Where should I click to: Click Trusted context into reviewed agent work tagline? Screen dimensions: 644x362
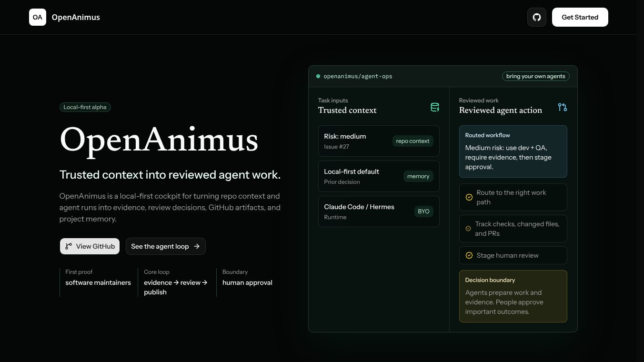click(170, 175)
